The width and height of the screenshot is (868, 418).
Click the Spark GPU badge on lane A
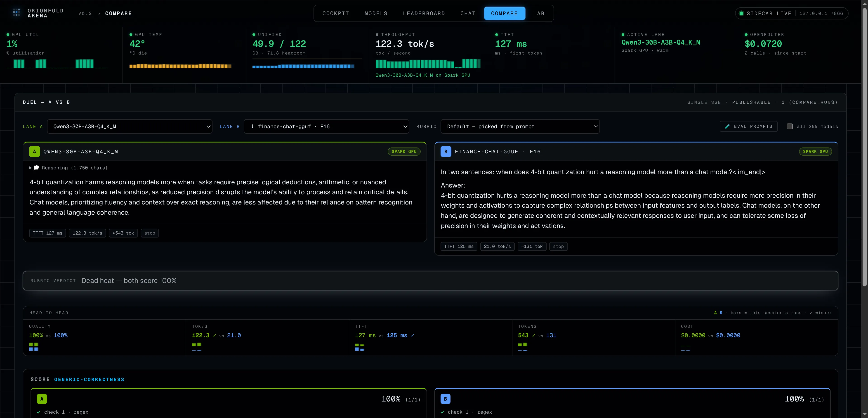(x=404, y=152)
